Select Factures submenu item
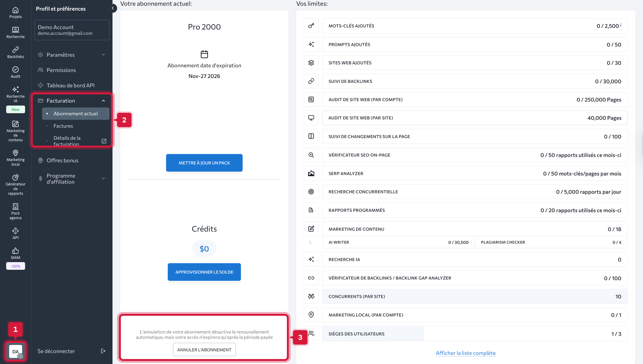This screenshot has height=364, width=643. [63, 126]
